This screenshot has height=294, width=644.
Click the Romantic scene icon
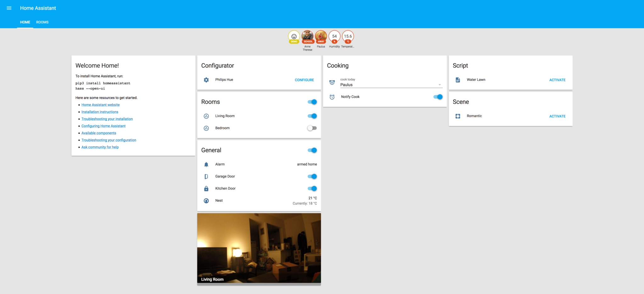(458, 116)
